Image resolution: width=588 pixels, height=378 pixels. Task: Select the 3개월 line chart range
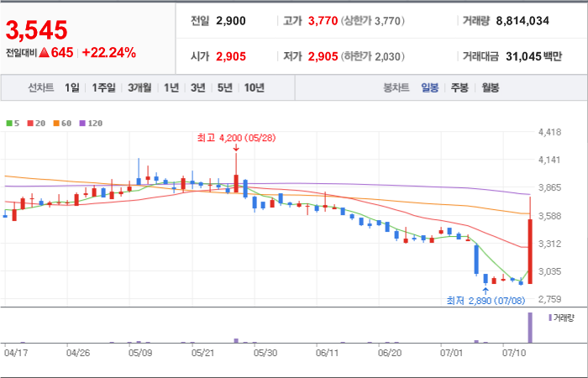pos(139,87)
